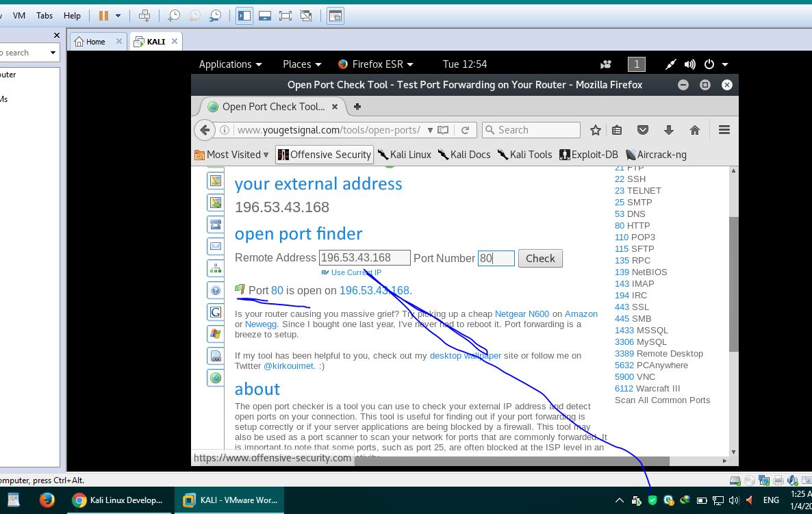This screenshot has width=812, height=514.
Task: Click the VMware take snapshot icon
Action: click(x=174, y=15)
